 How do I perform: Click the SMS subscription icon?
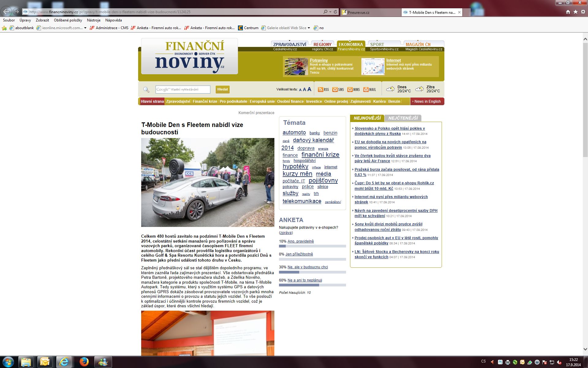click(x=338, y=90)
